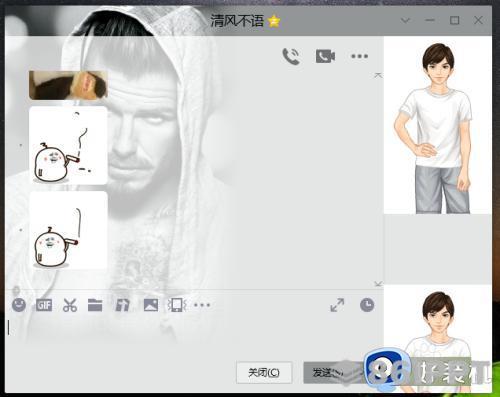The height and width of the screenshot is (397, 500).
Task: Click the second smoking blob sticker
Action: point(68,230)
